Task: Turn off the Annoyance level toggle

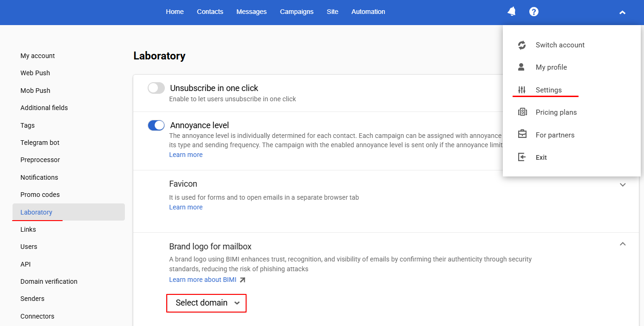Action: (156, 125)
